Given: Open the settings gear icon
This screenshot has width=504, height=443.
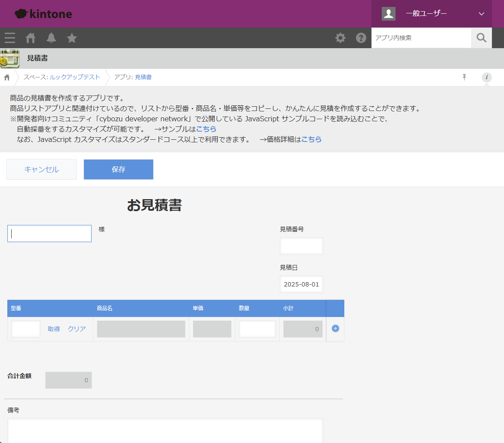Looking at the screenshot, I should [340, 38].
